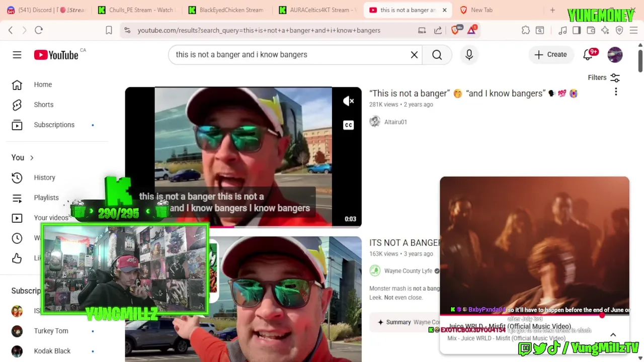
Task: Open the notifications bell
Action: [x=588, y=55]
